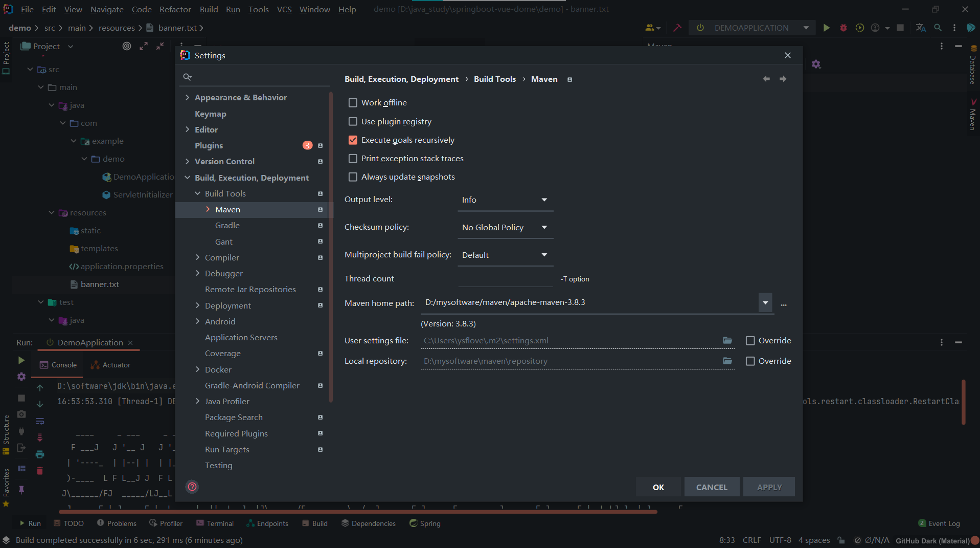Open the Multiproject build fail policy dropdown
Screen dimensions: 980x548
pos(505,255)
